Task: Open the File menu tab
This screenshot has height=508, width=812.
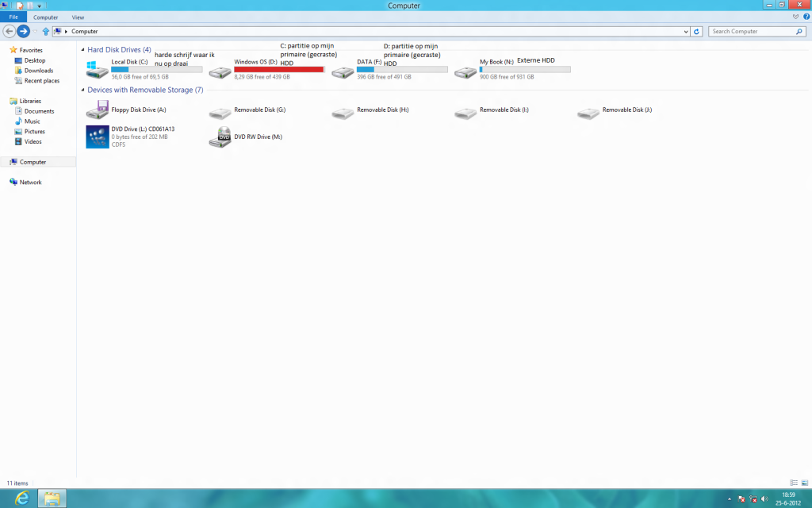Action: pyautogui.click(x=13, y=17)
